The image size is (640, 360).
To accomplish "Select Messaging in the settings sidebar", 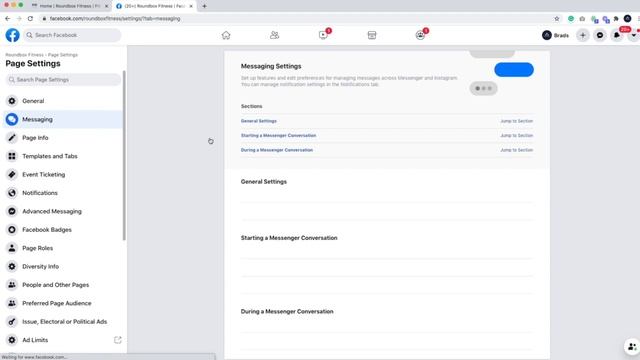I will (63, 119).
